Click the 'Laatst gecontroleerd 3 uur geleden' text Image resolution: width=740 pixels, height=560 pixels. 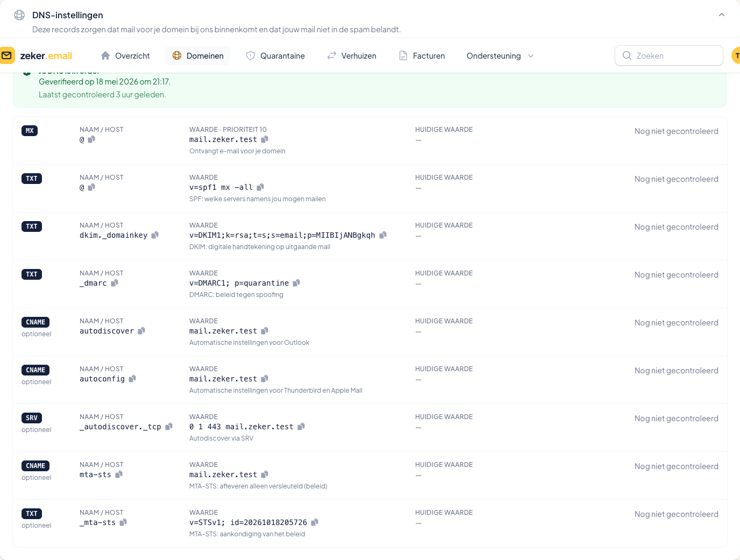pos(102,95)
